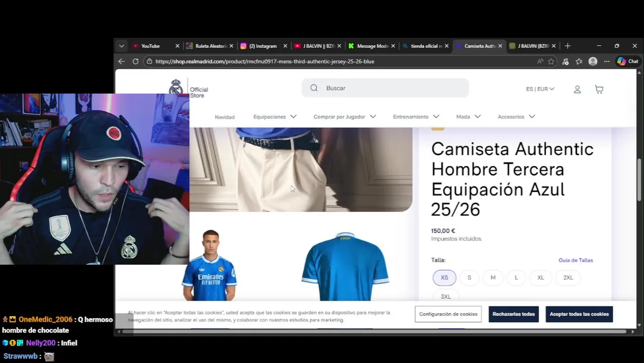Image resolution: width=644 pixels, height=363 pixels.
Task: Reload the current page
Action: click(x=136, y=61)
